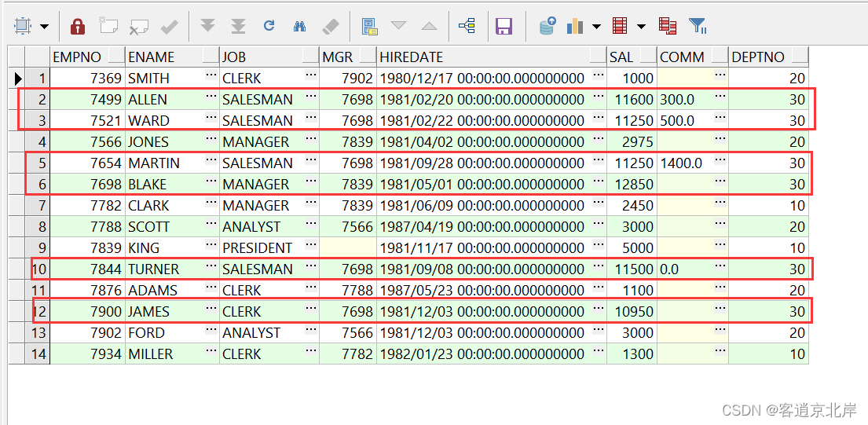
Task: Click the binoculars find icon
Action: [x=299, y=25]
